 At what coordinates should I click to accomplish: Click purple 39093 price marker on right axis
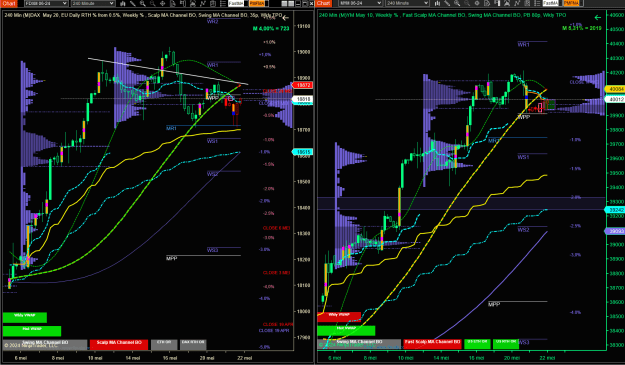click(x=615, y=231)
